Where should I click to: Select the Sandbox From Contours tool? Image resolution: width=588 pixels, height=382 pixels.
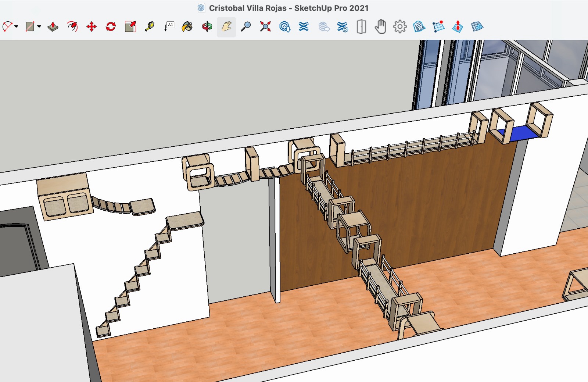tap(419, 26)
